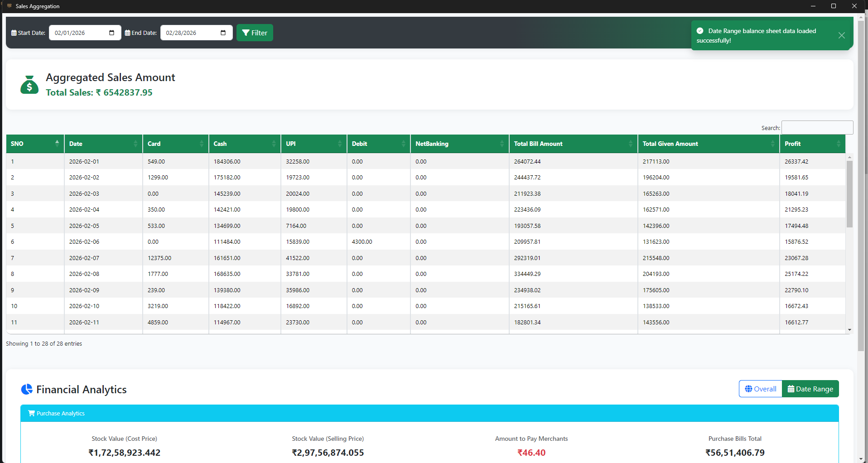868x463 pixels.
Task: Dismiss the data loaded notification
Action: 842,35
